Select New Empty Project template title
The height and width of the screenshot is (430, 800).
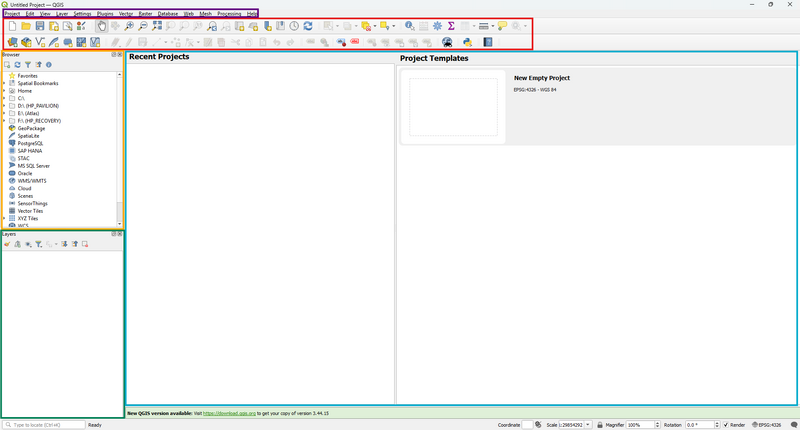(542, 78)
